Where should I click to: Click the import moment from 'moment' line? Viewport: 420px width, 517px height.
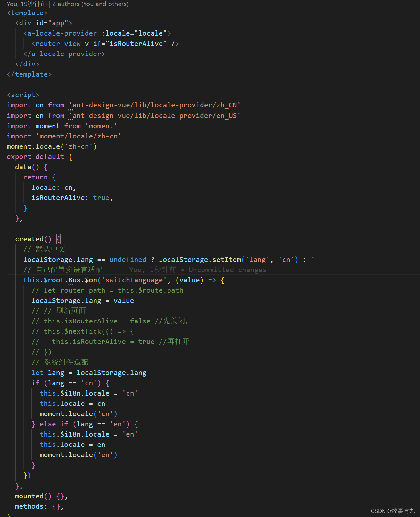click(62, 126)
